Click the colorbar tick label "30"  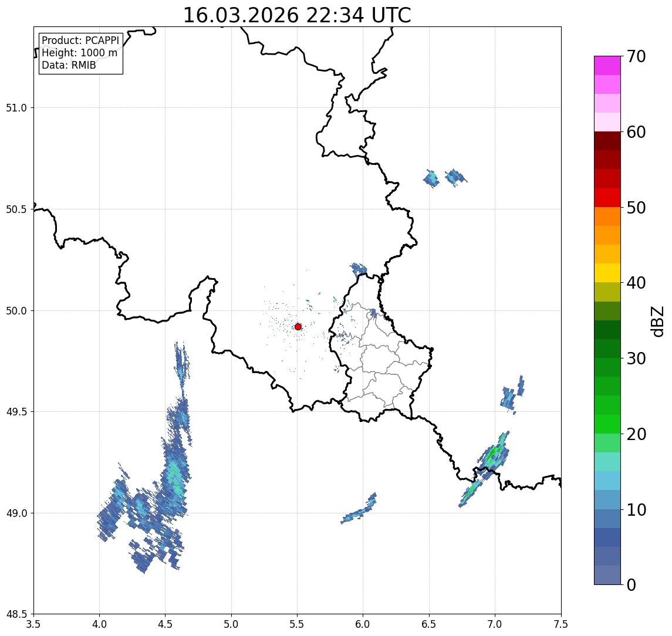636,358
